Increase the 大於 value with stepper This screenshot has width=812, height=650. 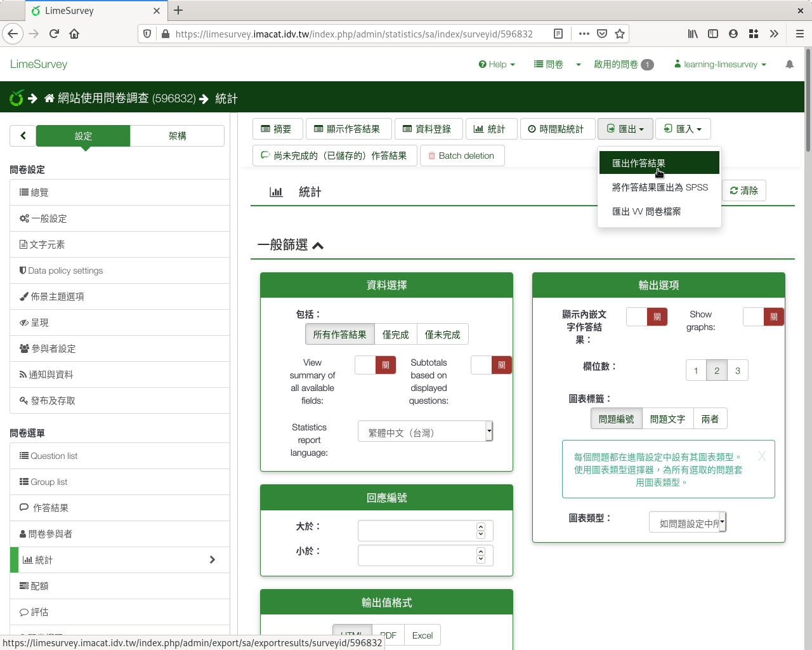[481, 527]
